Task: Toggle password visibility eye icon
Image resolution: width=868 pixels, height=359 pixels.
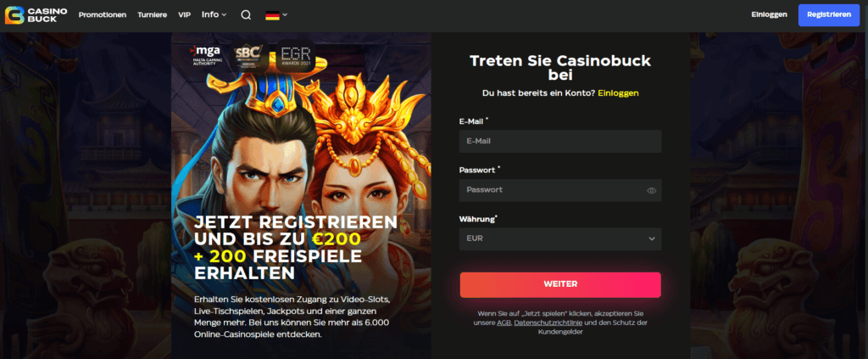Action: coord(652,191)
